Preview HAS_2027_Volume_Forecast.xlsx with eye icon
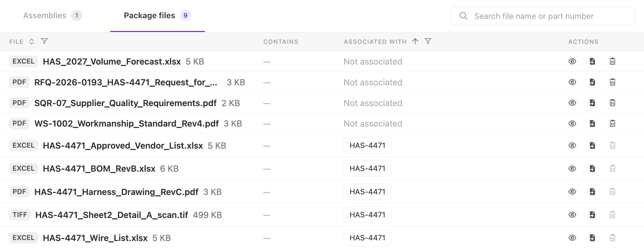 tap(572, 61)
